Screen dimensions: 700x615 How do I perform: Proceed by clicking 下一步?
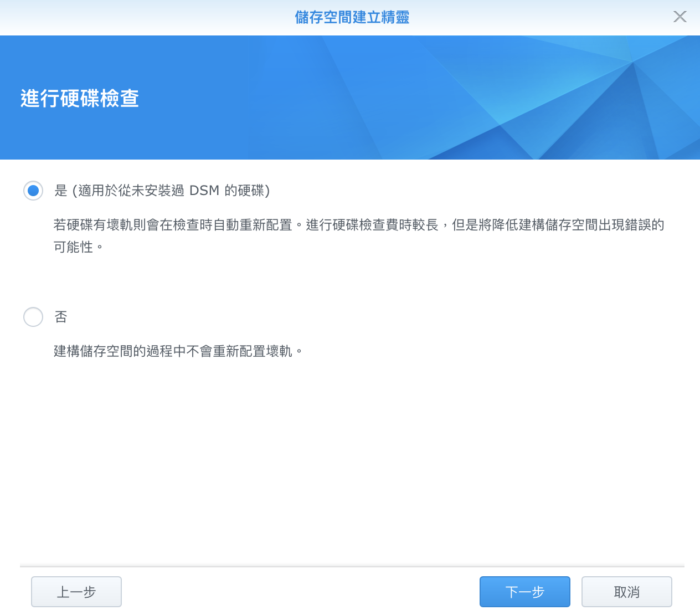524,592
